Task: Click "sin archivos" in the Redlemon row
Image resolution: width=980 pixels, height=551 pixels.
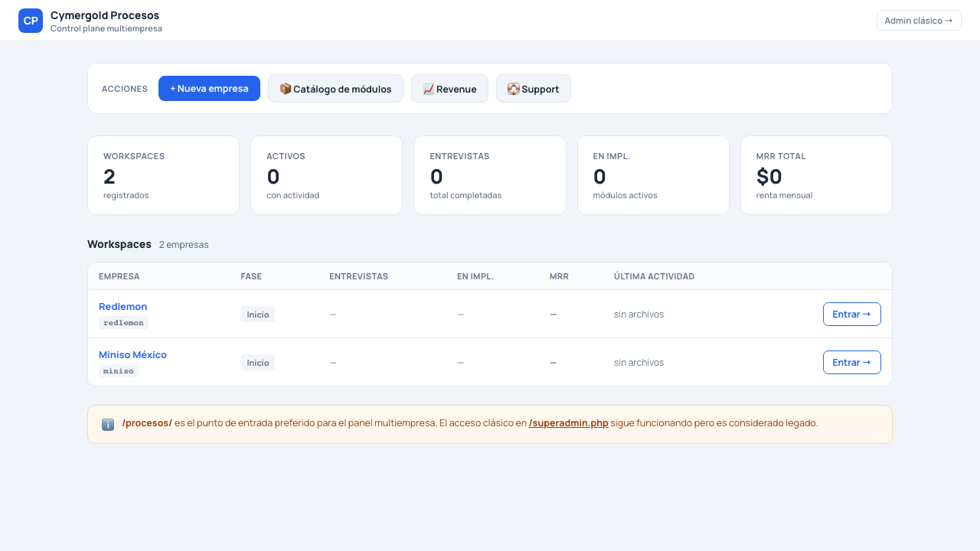Action: click(639, 314)
